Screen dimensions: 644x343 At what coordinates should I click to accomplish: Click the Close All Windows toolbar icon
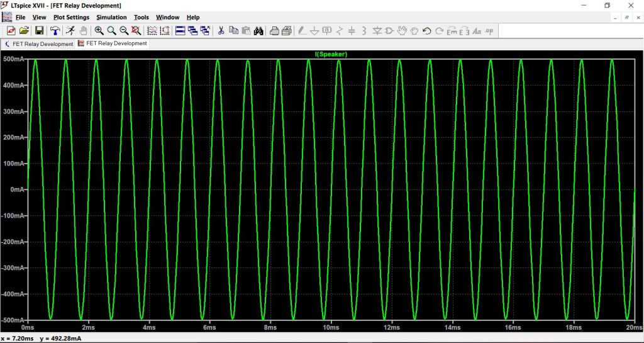206,31
